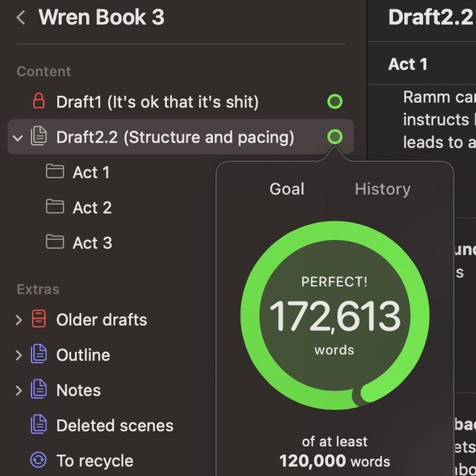The image size is (476, 476).
Task: Click the red lock icon on Draft1
Action: (x=39, y=101)
